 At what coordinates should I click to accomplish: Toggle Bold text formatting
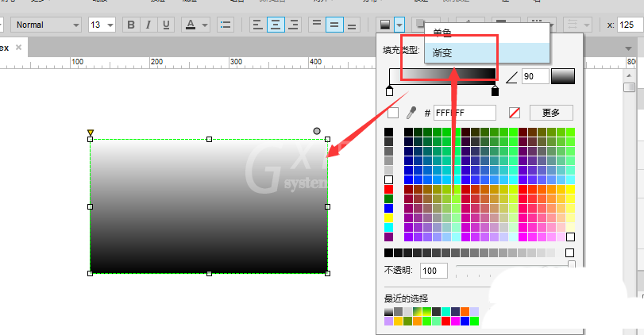131,25
